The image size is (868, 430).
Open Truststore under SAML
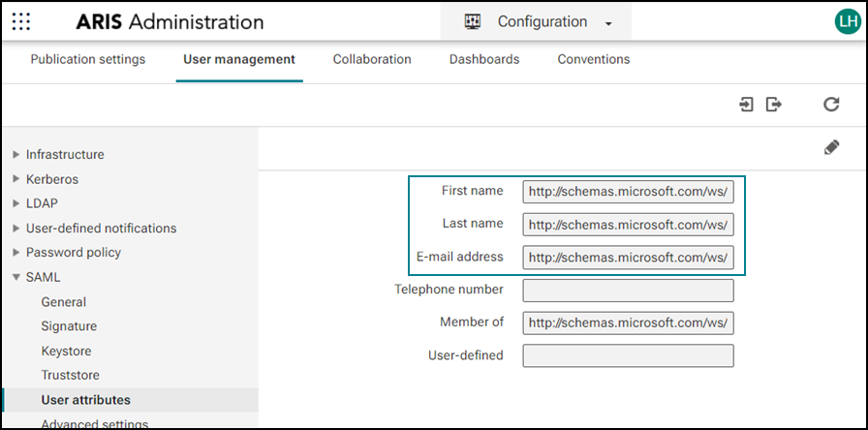(x=71, y=375)
